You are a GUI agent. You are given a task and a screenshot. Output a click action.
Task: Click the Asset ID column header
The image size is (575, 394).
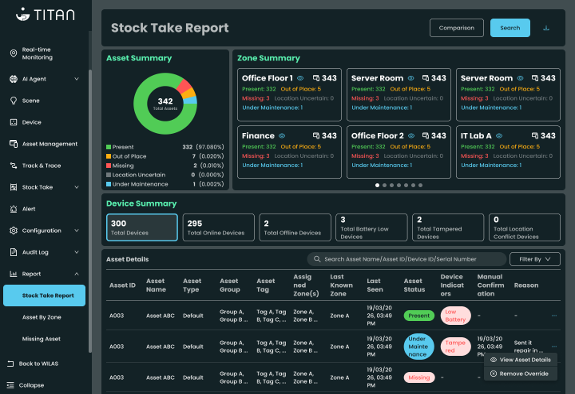[x=122, y=285]
